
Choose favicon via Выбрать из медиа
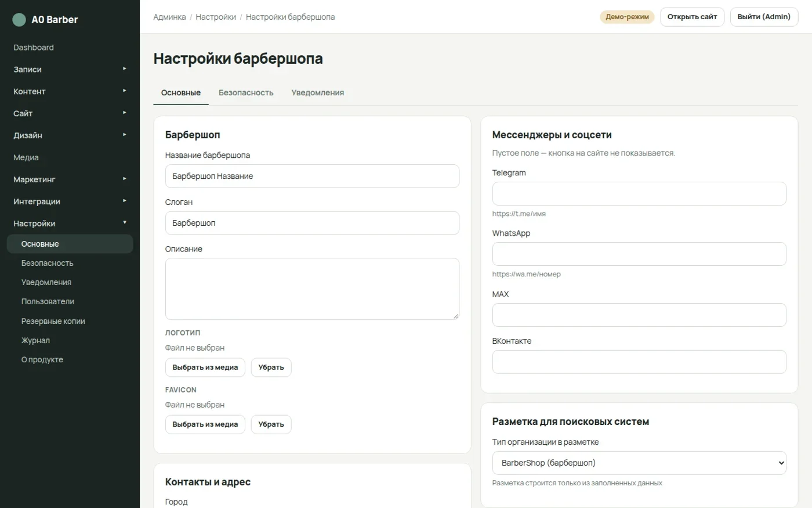pyautogui.click(x=205, y=424)
